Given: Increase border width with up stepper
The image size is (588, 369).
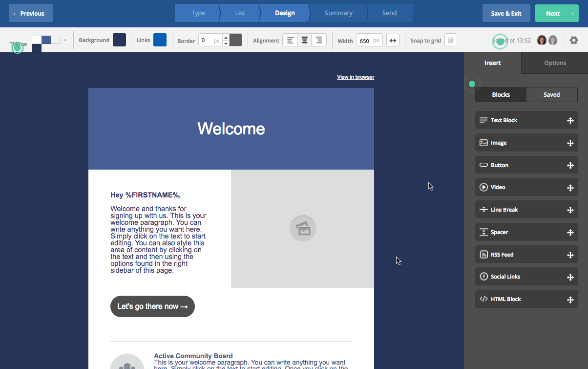Looking at the screenshot, I should coord(226,37).
